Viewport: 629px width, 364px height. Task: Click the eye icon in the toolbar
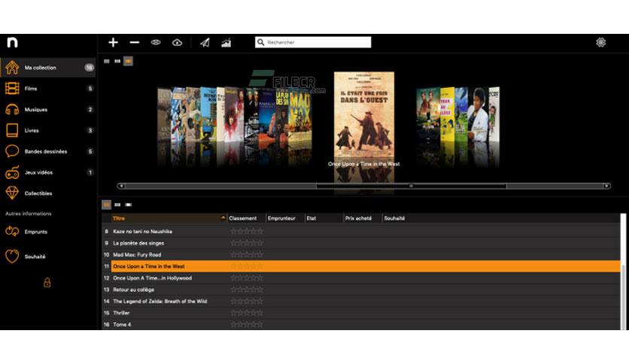point(156,42)
